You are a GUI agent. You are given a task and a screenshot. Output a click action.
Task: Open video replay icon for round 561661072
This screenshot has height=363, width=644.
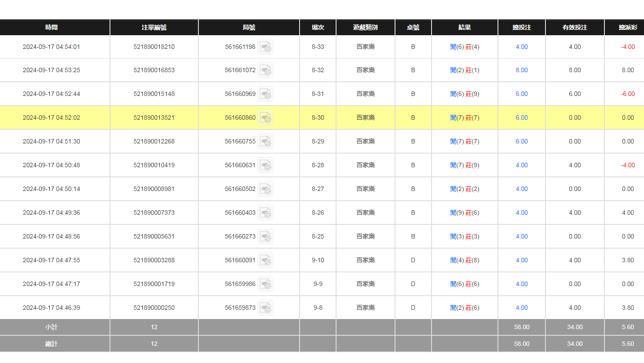click(x=265, y=70)
